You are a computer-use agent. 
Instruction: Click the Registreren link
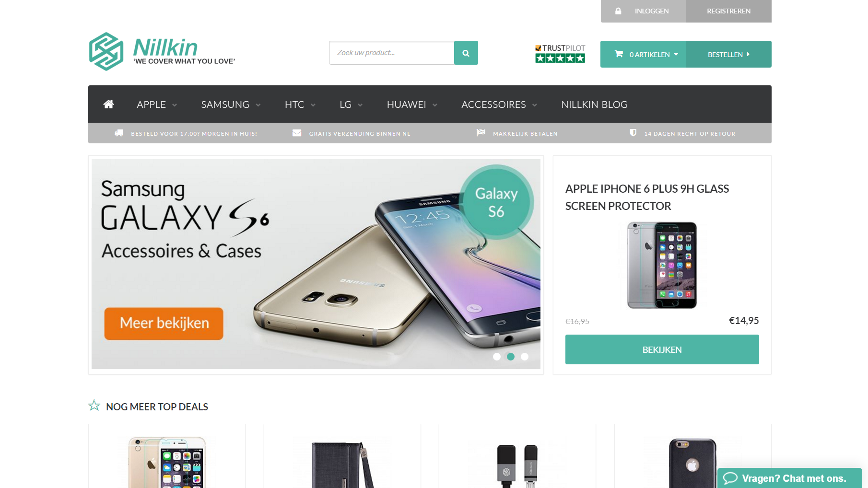pyautogui.click(x=728, y=11)
